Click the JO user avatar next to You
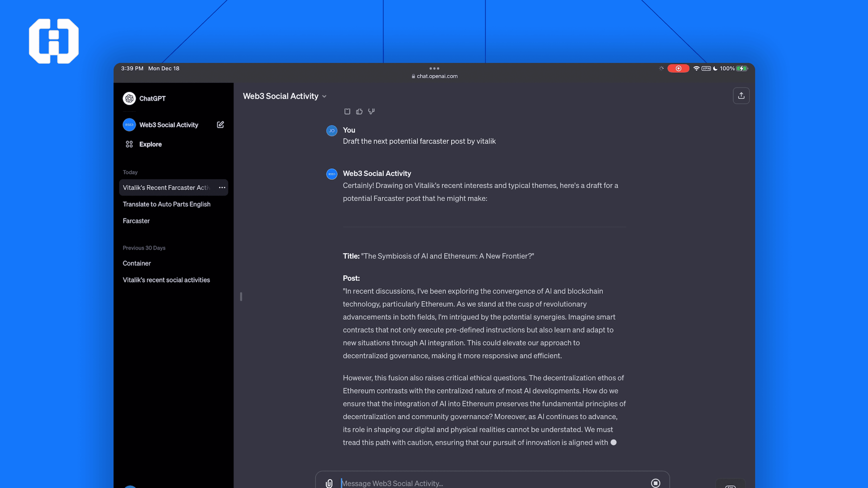The width and height of the screenshot is (868, 488). (x=332, y=131)
